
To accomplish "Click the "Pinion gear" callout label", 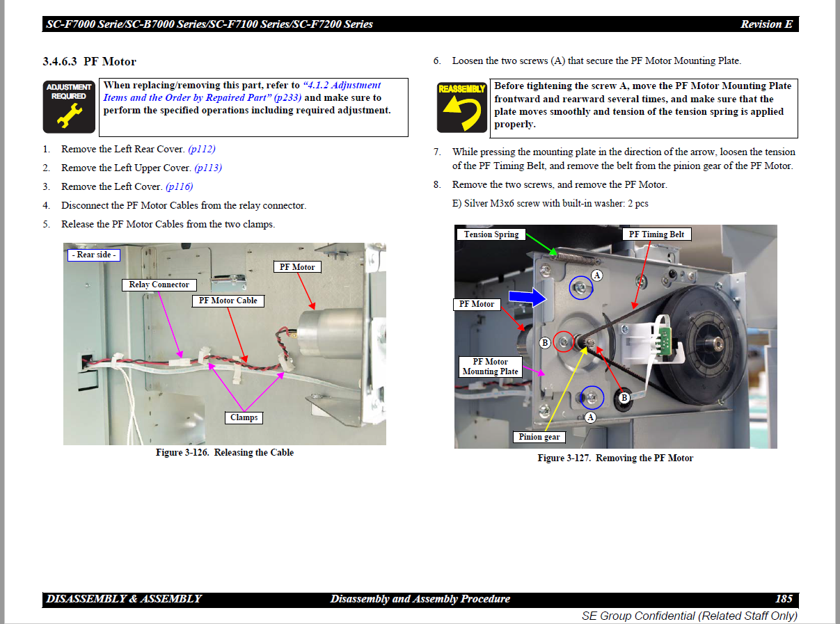I will 539,437.
